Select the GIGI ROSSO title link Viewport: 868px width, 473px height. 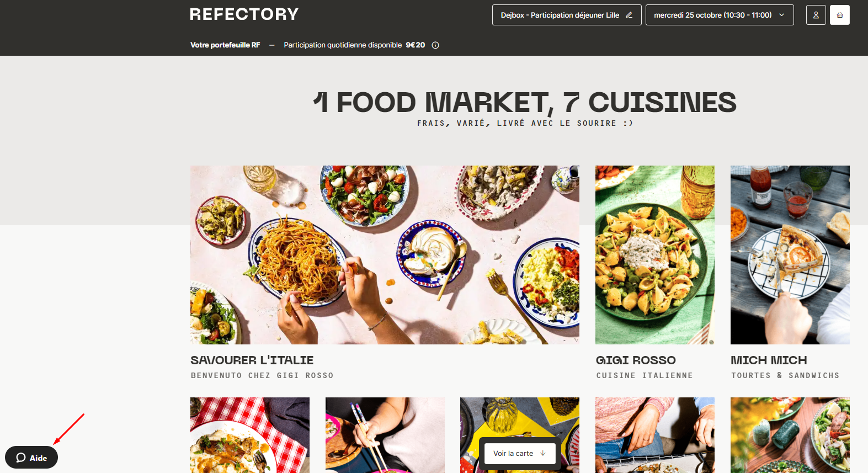(x=636, y=360)
